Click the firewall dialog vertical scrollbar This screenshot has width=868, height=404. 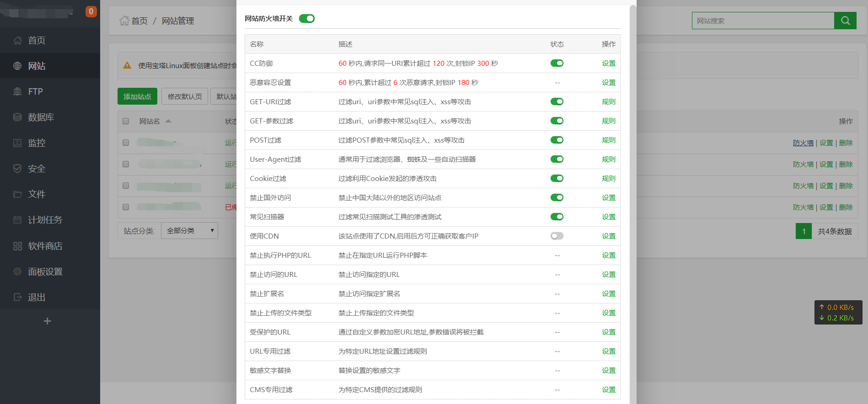[x=633, y=204]
